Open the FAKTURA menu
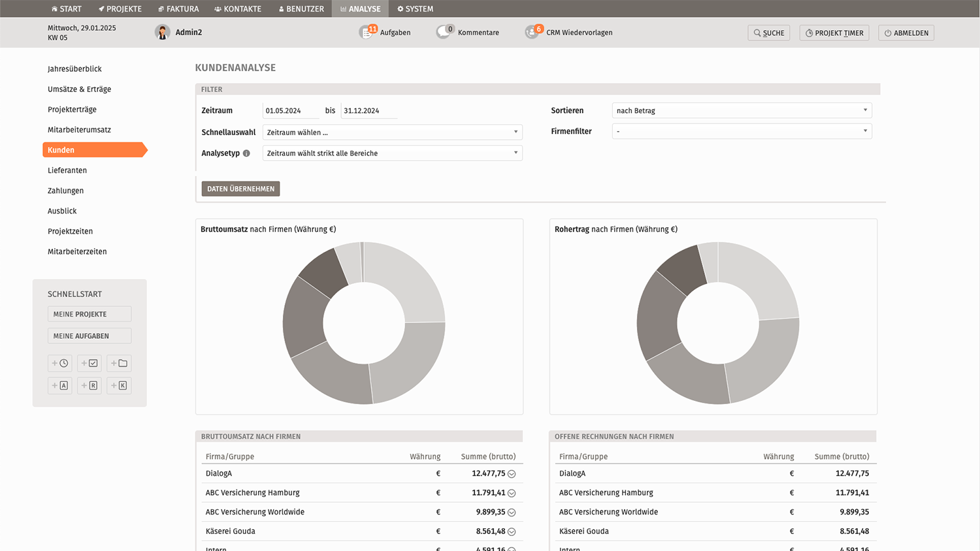980x551 pixels. click(178, 8)
